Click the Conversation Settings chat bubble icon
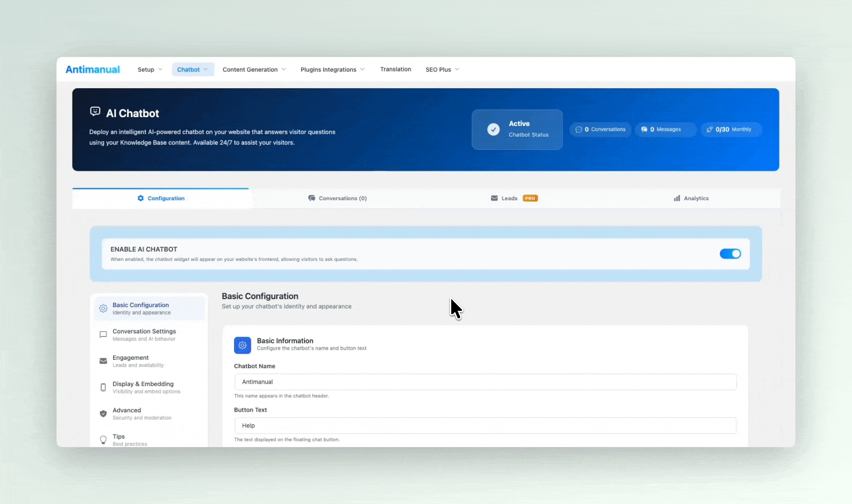852x504 pixels. coord(103,335)
